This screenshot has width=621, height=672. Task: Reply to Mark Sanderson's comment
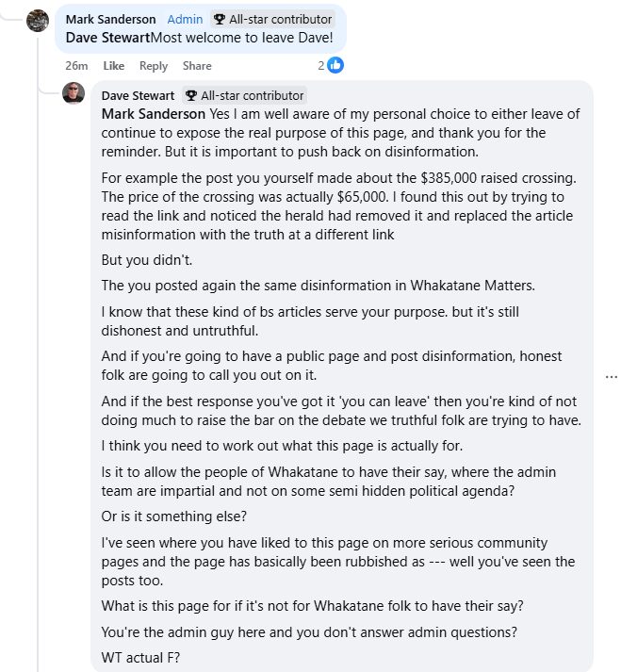154,66
